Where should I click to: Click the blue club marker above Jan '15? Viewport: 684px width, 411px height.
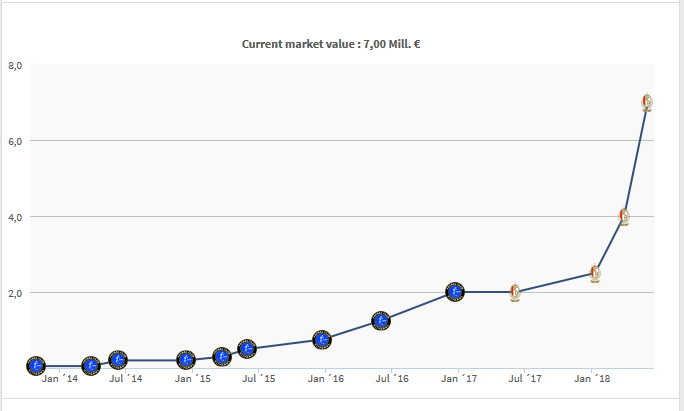point(186,360)
